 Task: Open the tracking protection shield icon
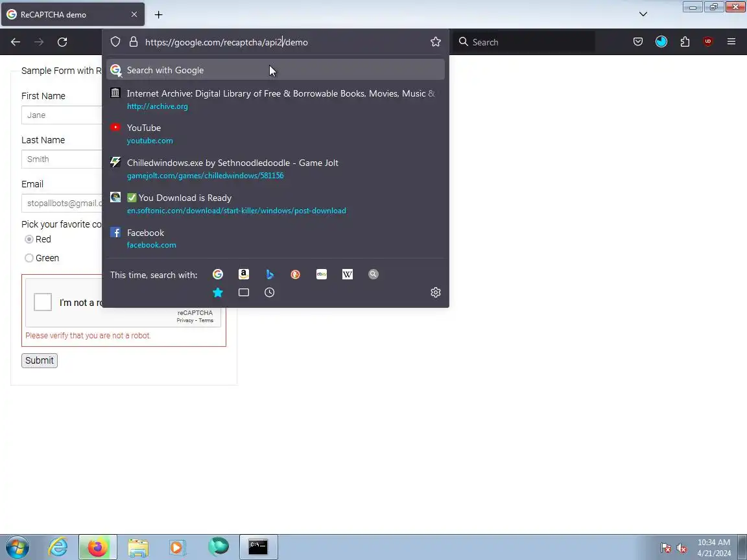pyautogui.click(x=115, y=42)
